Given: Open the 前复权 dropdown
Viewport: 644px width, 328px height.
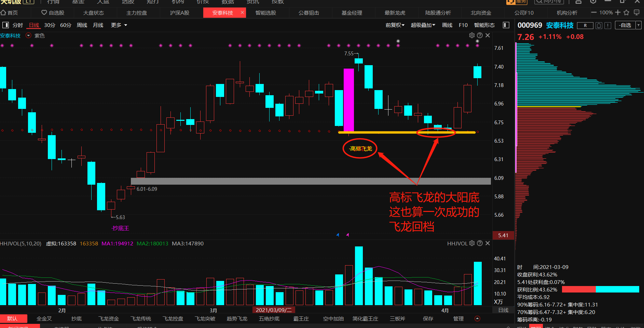Looking at the screenshot, I should coord(395,25).
